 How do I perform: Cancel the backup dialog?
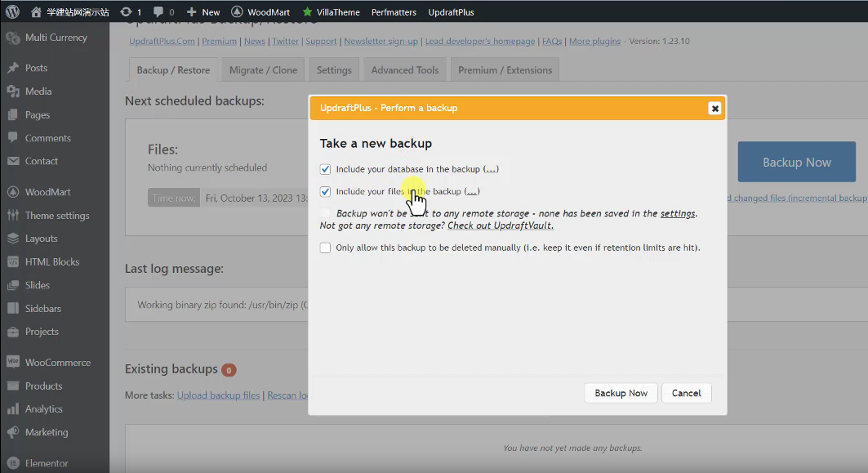pyautogui.click(x=687, y=393)
